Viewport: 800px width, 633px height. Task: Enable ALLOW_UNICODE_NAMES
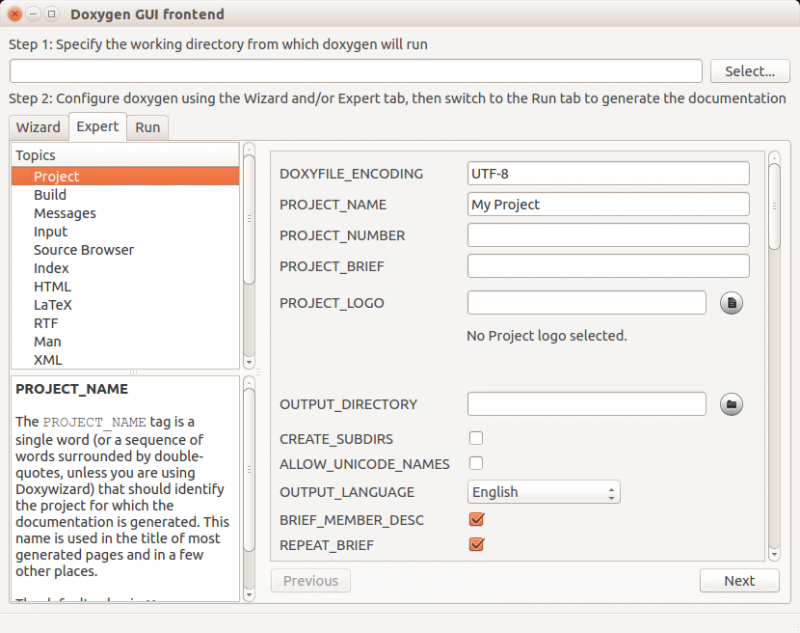476,463
